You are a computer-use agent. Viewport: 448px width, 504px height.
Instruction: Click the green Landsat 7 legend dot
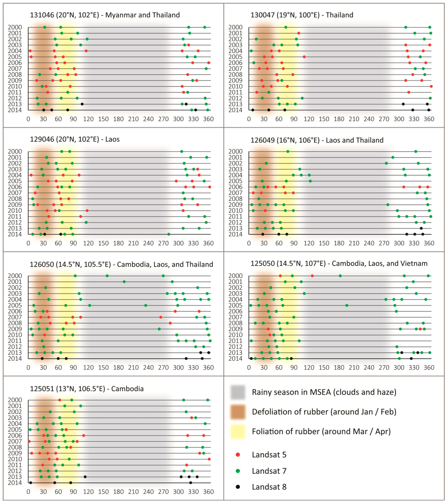point(238,471)
